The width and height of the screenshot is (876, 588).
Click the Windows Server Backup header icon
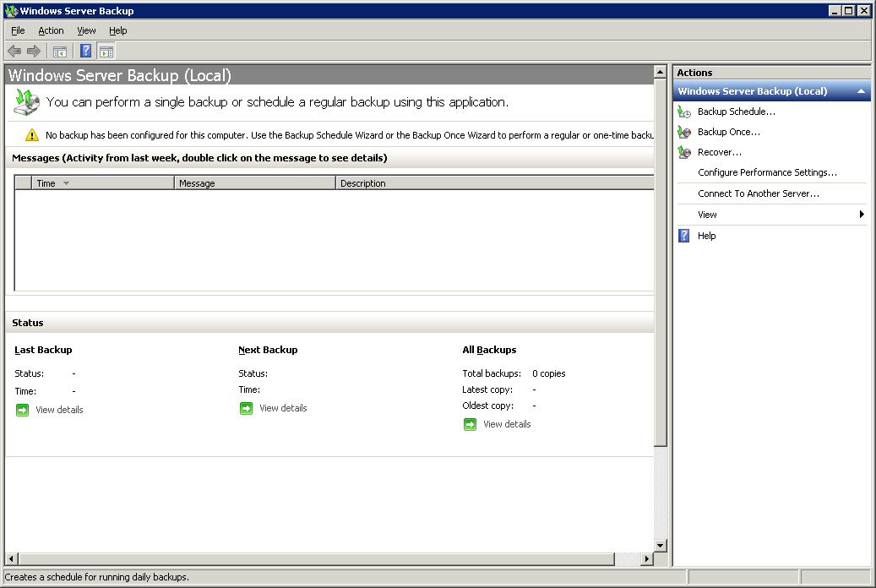(26, 101)
